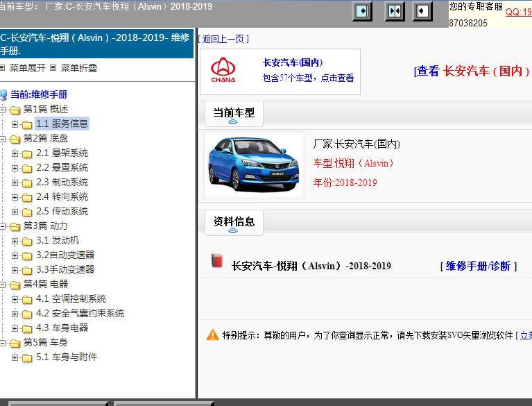Open 5.1 车身与附件 tree item

67,357
